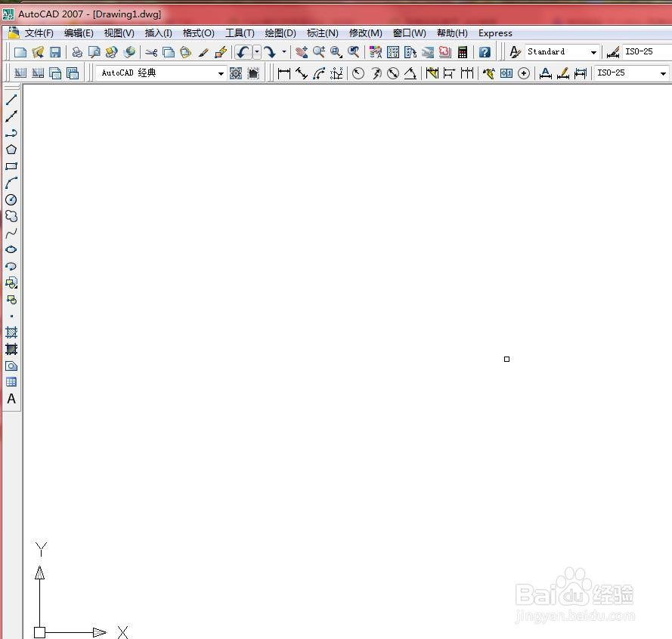Viewport: 672px width, 639px height.
Task: Select the Polyline tool
Action: 11,133
